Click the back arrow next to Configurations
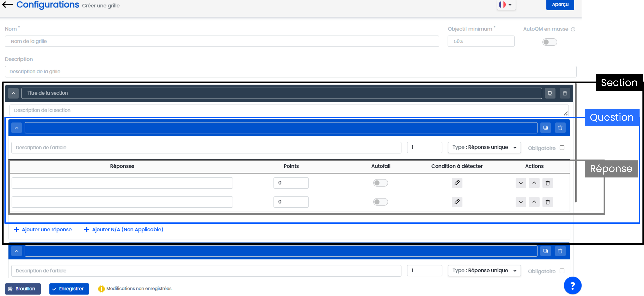Screen dimensions: 644x296 click(7, 4)
